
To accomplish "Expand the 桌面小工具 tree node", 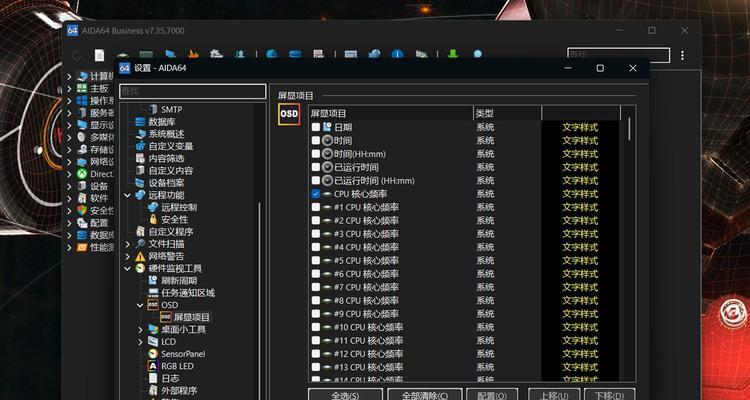I will click(x=140, y=330).
